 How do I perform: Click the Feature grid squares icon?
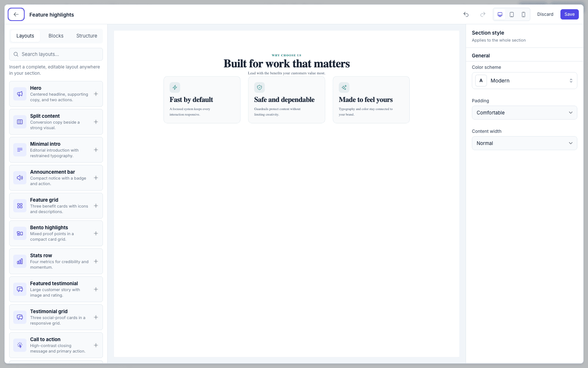[20, 206]
